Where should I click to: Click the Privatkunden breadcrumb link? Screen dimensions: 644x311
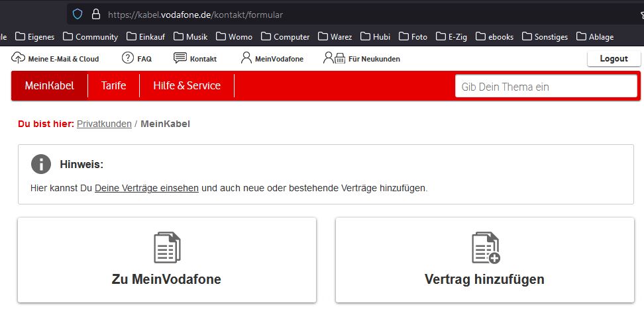tap(104, 124)
